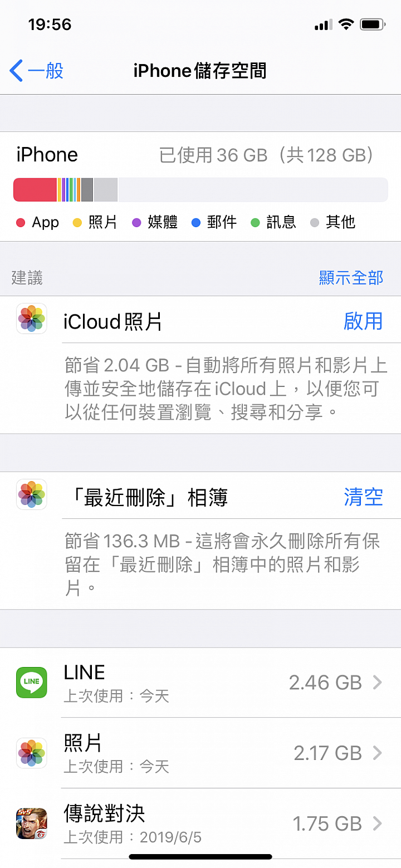Tap the battery status icon
The image size is (401, 868).
[x=373, y=24]
